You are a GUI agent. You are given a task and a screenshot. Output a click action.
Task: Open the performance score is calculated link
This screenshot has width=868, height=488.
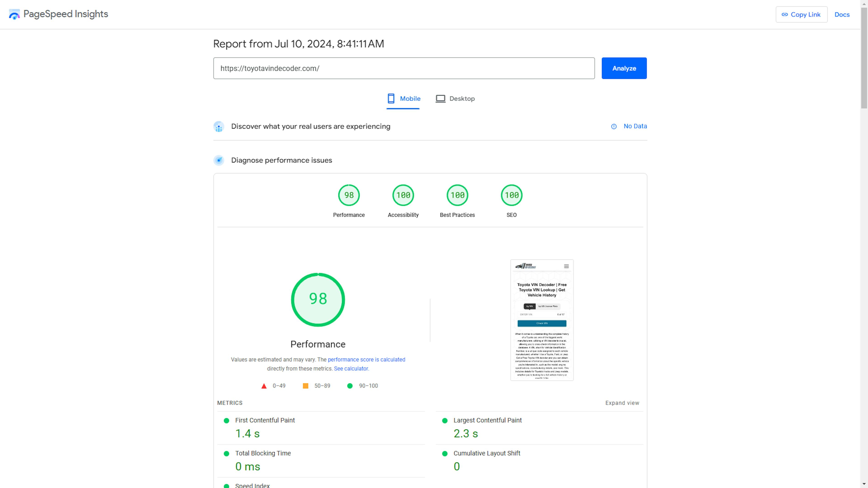366,360
